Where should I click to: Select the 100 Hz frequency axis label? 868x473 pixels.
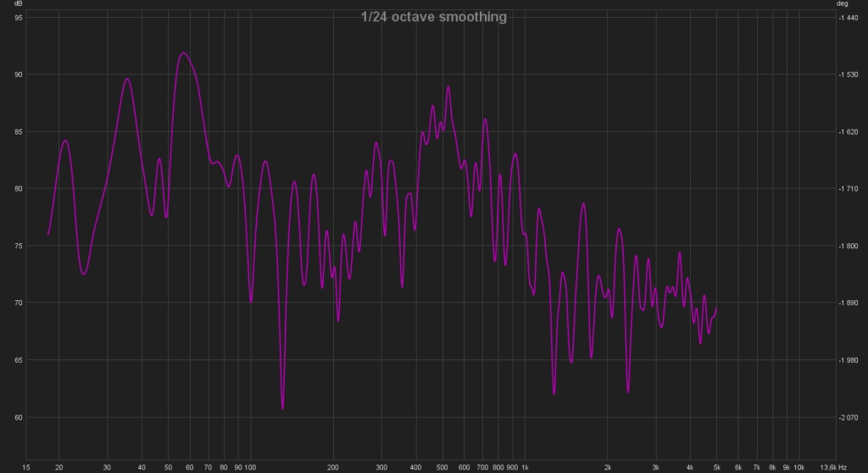[x=251, y=466]
